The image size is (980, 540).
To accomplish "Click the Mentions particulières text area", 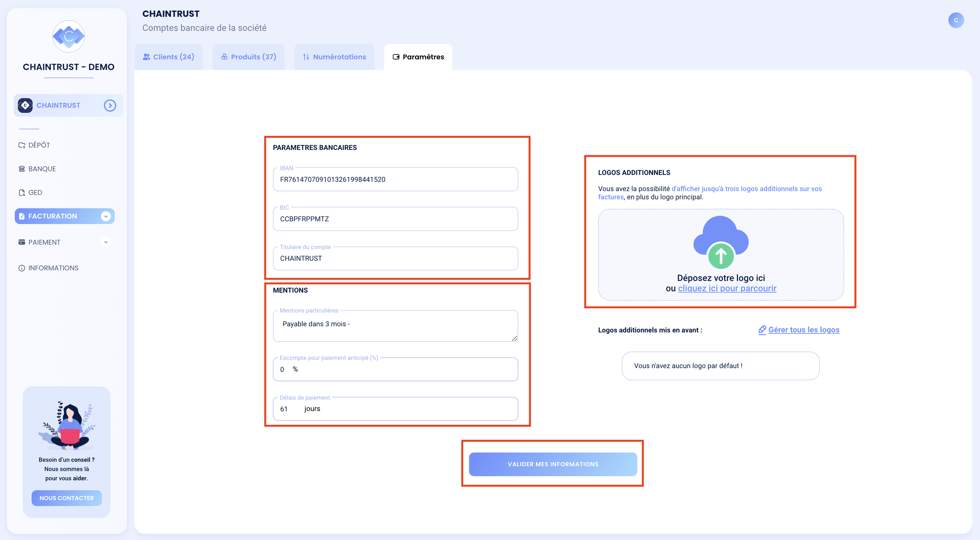I will pos(395,326).
